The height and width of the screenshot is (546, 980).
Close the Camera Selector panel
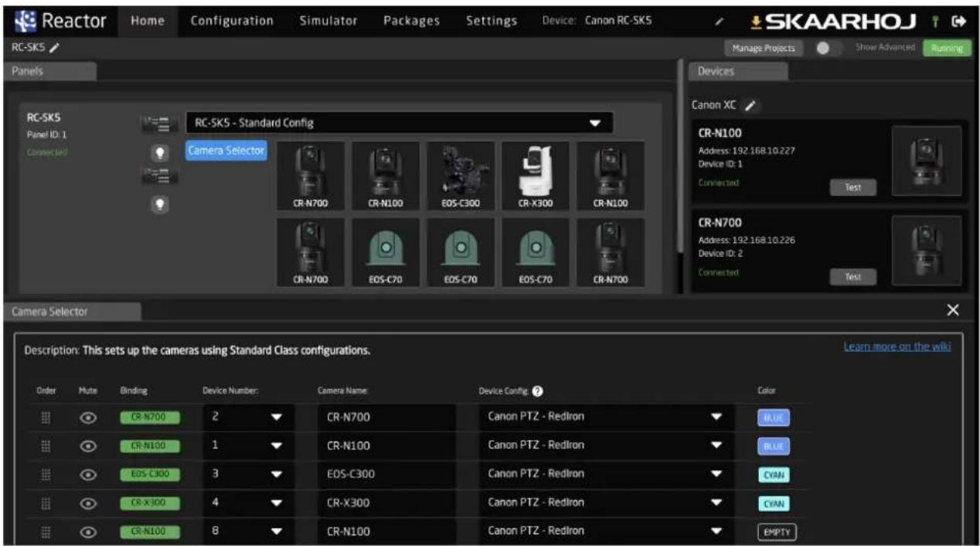coord(953,310)
